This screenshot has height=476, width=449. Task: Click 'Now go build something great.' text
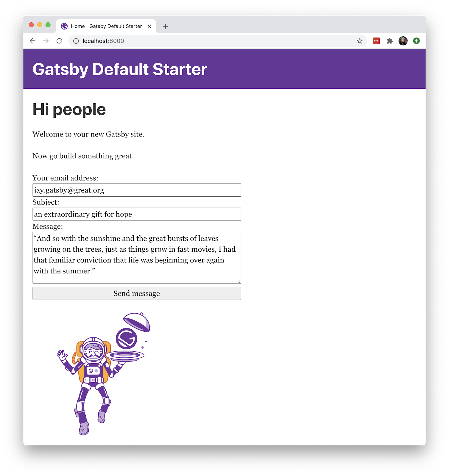[83, 156]
